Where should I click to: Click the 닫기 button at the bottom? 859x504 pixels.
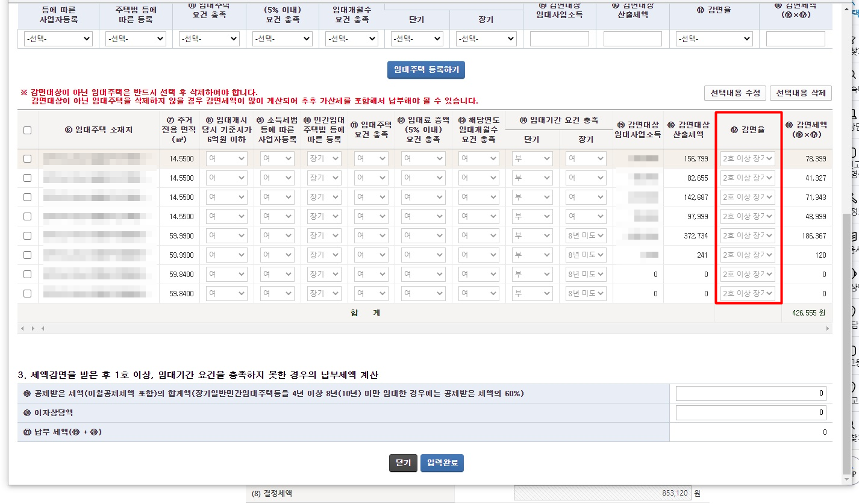[x=402, y=462]
